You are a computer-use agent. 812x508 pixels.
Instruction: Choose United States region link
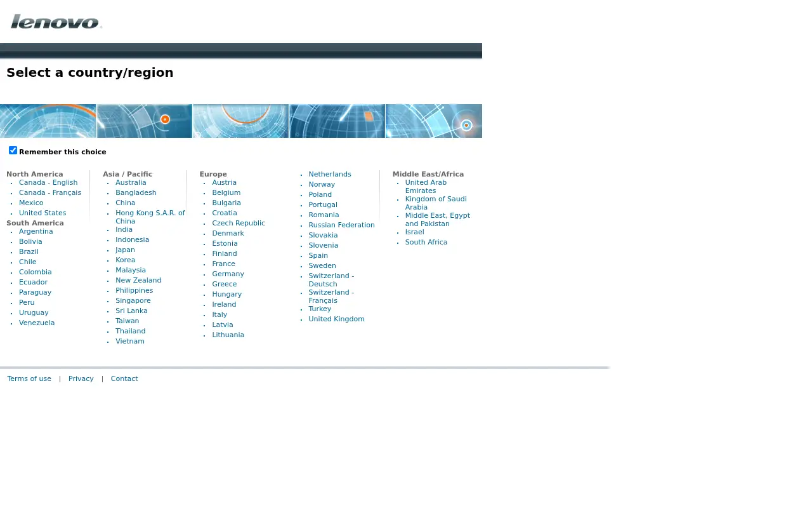[43, 213]
